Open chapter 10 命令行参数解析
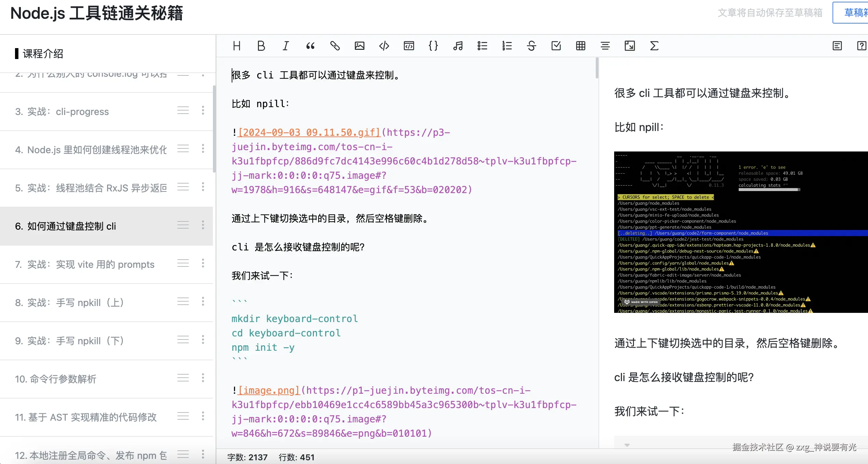868x464 pixels. [56, 379]
